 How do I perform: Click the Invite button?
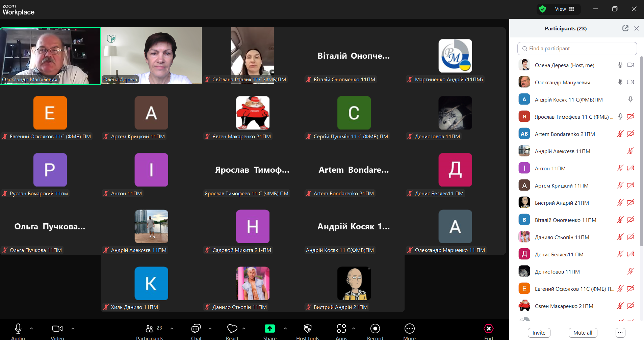(539, 333)
